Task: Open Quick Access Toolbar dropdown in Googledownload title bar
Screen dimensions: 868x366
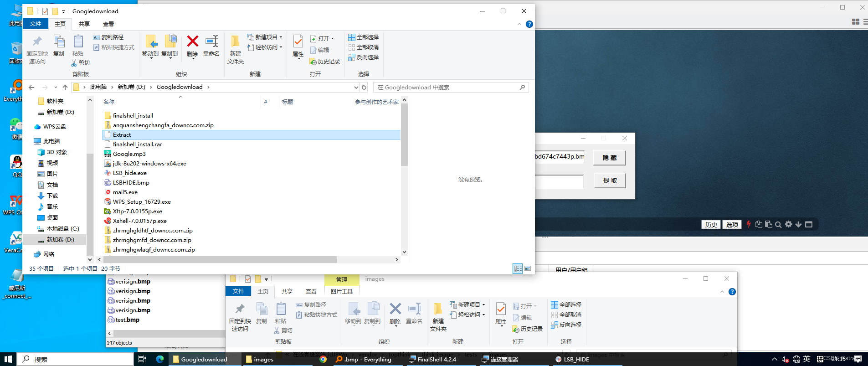Action: point(63,11)
